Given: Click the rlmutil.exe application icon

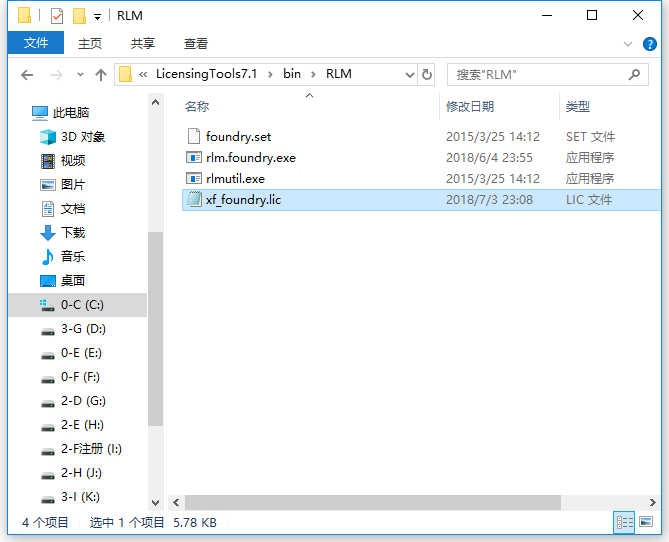Looking at the screenshot, I should tap(194, 178).
